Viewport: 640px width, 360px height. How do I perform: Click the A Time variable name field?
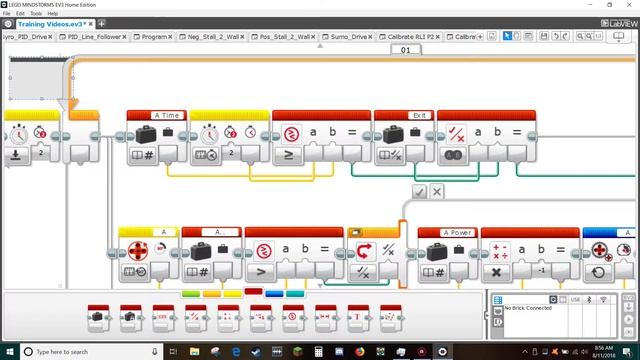click(x=167, y=116)
